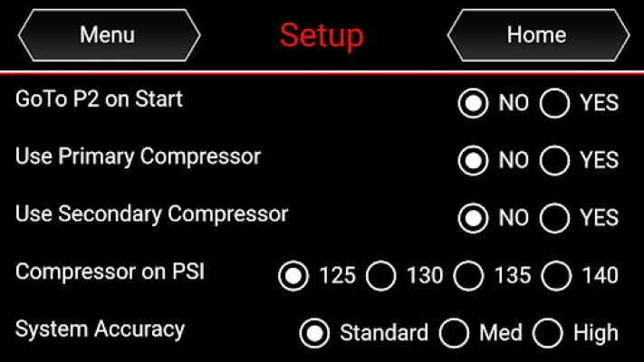Image resolution: width=644 pixels, height=362 pixels.
Task: Select NO for Use Secondary Compressor
Action: (473, 218)
